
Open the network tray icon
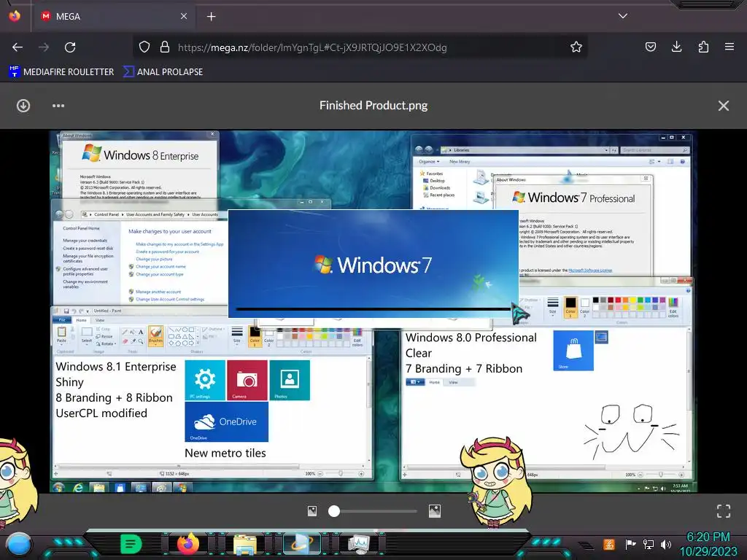[649, 544]
